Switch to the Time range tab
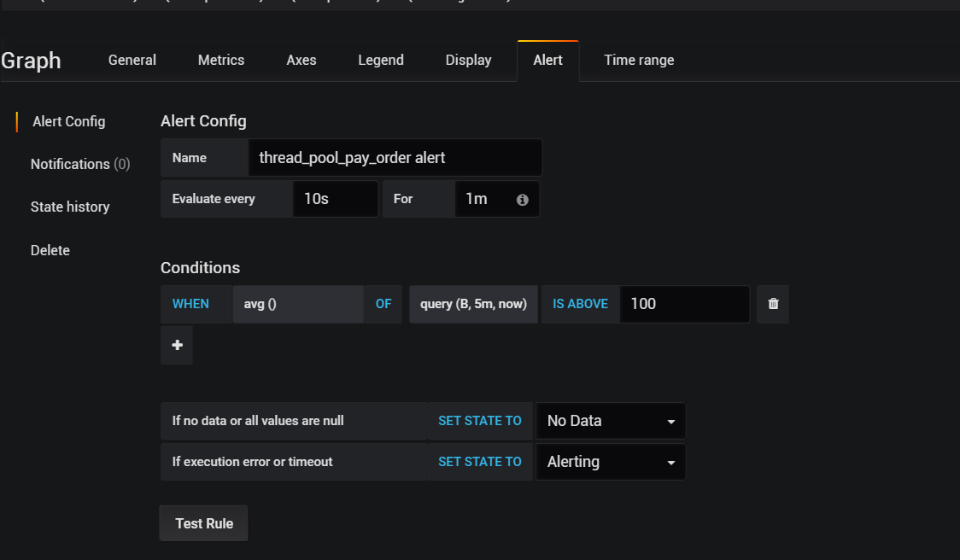The width and height of the screenshot is (960, 560). click(639, 60)
